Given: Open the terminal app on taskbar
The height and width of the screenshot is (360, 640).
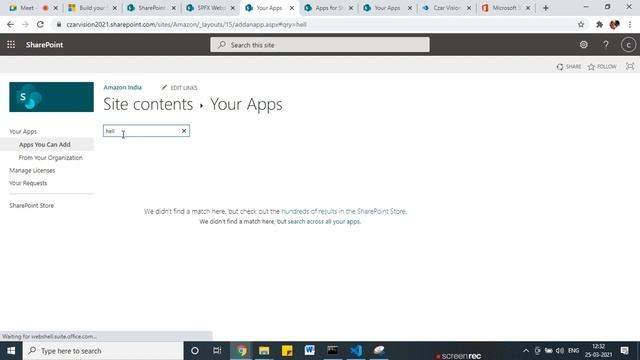Looking at the screenshot, I should coord(332,351).
